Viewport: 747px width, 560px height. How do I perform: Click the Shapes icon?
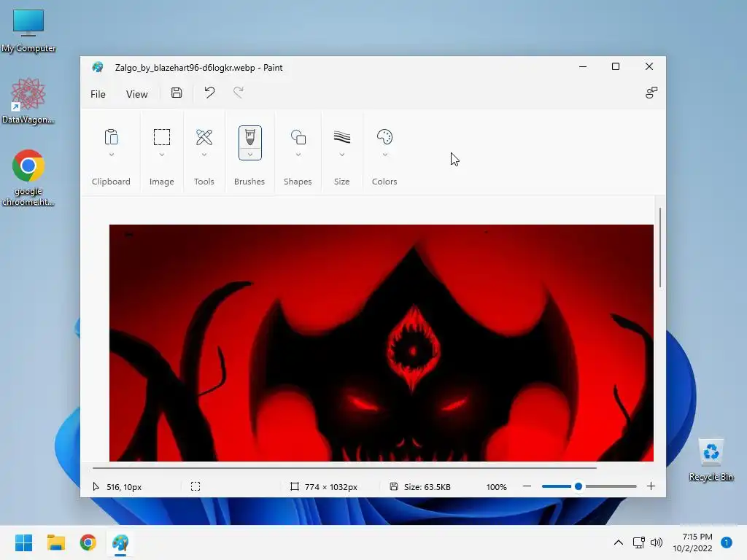[x=298, y=137]
